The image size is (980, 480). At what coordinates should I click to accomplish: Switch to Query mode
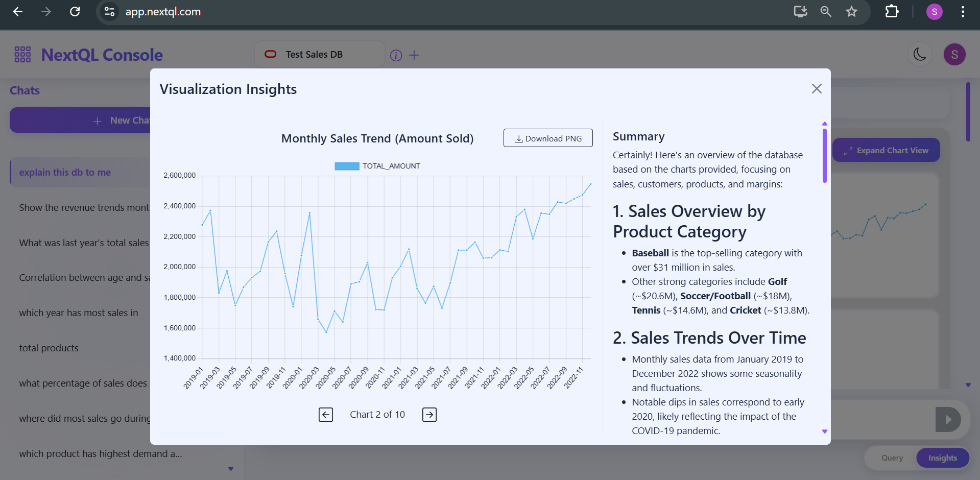[891, 458]
